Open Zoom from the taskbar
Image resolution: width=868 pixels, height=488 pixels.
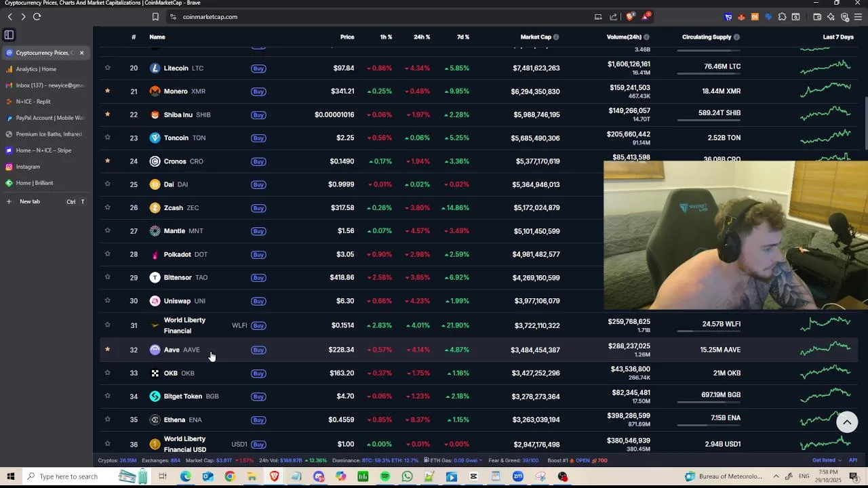coord(518,476)
